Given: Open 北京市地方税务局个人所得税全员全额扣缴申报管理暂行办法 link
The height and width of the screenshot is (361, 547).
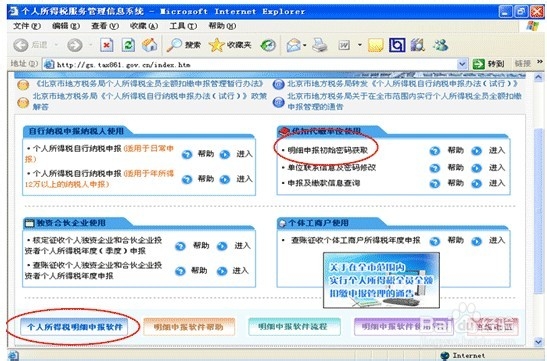Looking at the screenshot, I should click(149, 84).
